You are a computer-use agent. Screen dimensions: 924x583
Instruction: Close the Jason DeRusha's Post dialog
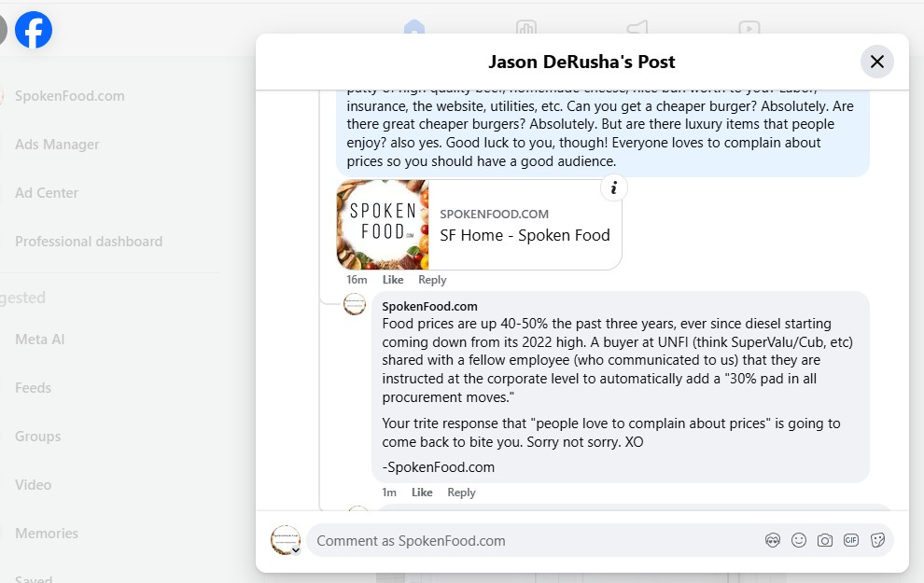click(876, 62)
